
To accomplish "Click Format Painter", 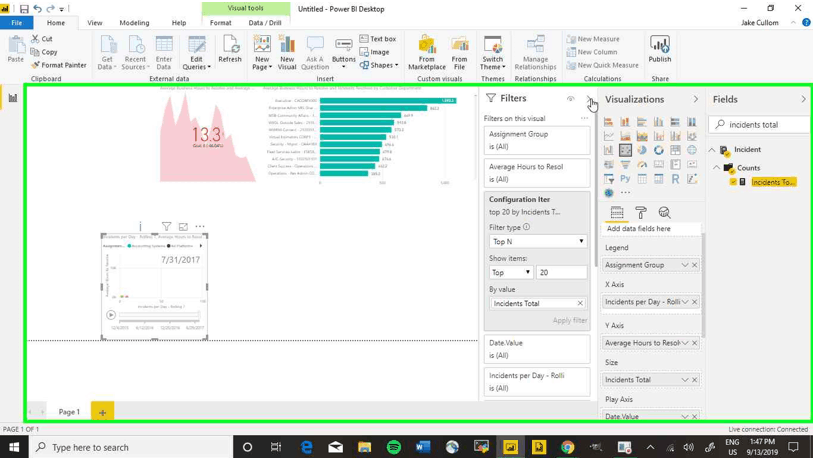I will (59, 65).
